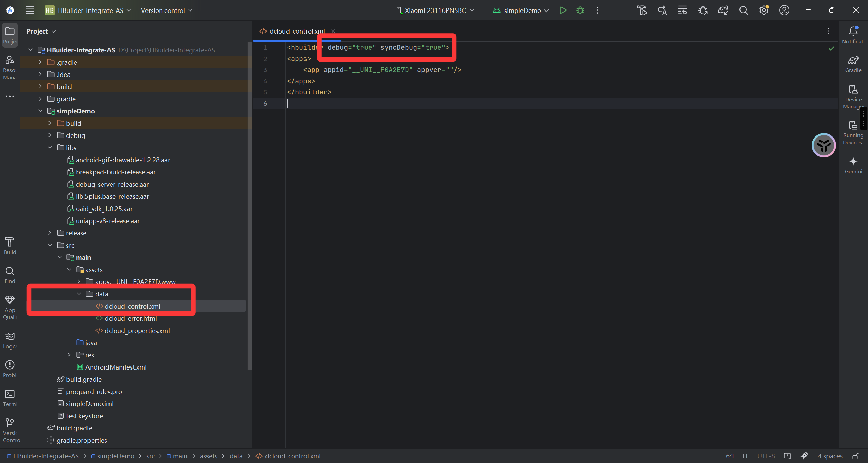Screen dimensions: 868x463
Task: Expand the debug folder
Action: click(50, 135)
